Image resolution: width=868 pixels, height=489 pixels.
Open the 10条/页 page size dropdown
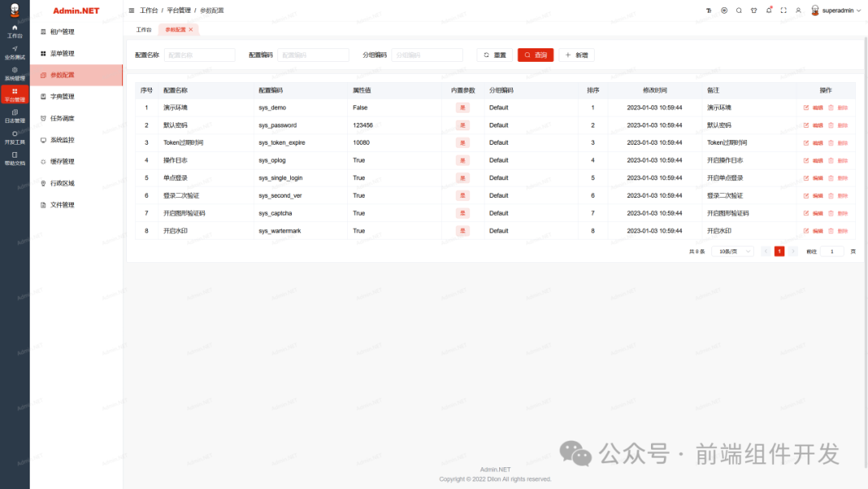731,251
